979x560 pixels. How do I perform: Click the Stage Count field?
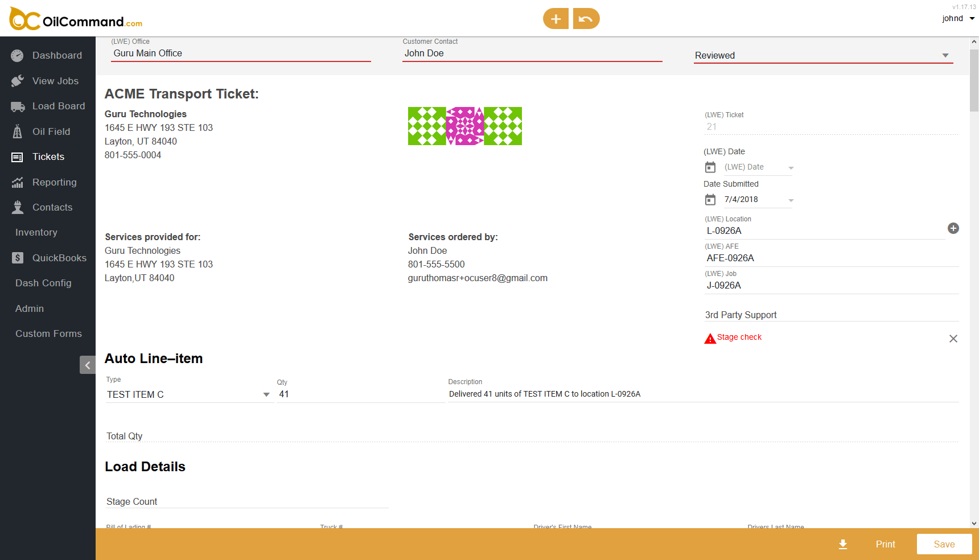point(247,501)
